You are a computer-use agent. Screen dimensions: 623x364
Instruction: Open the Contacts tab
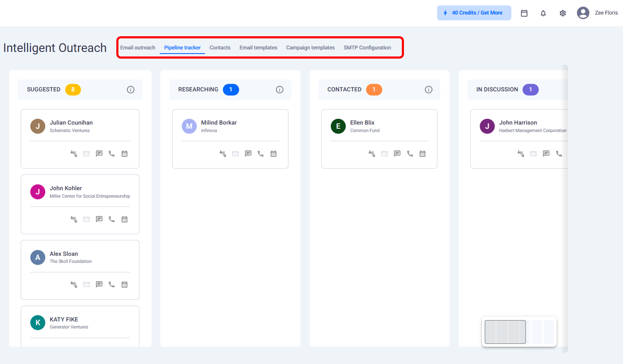click(220, 48)
